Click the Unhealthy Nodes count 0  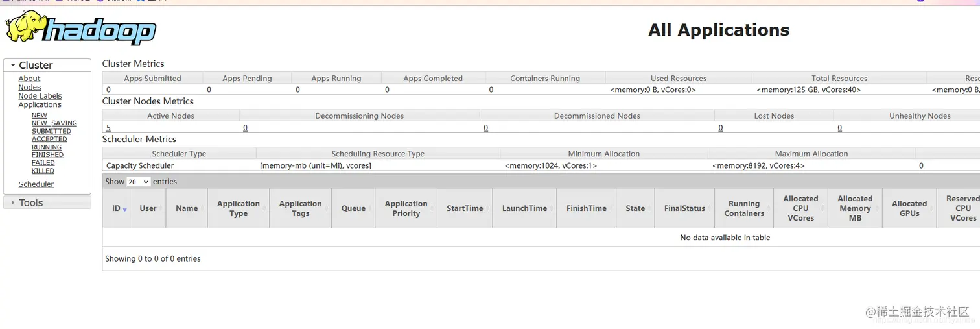pyautogui.click(x=839, y=128)
